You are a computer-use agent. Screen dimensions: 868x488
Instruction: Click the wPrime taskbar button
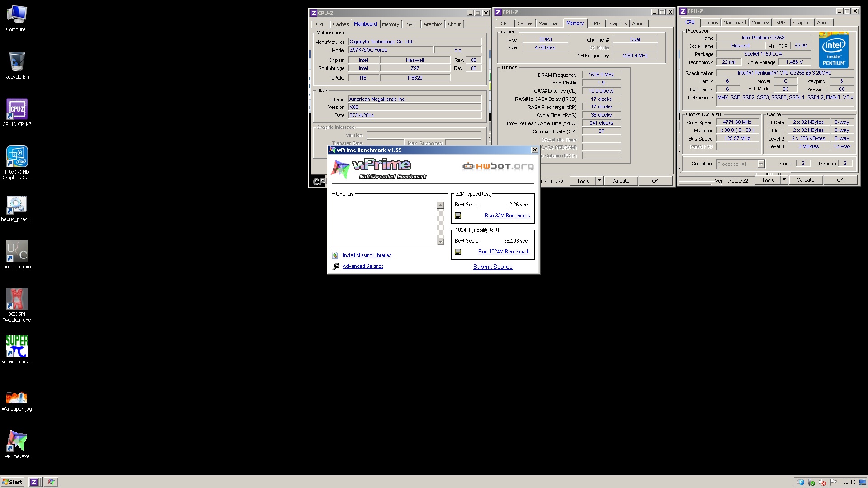(51, 482)
